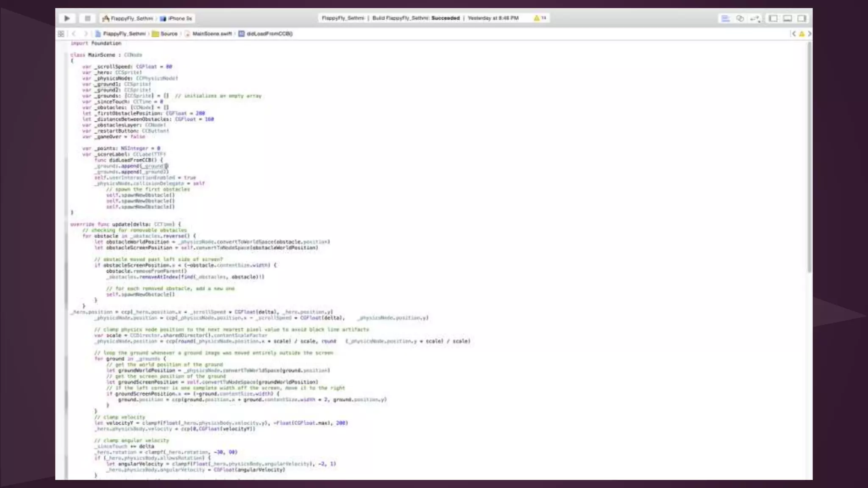Click the vertical editor scrollbar
Viewport: 868px width, 488px height.
810,157
